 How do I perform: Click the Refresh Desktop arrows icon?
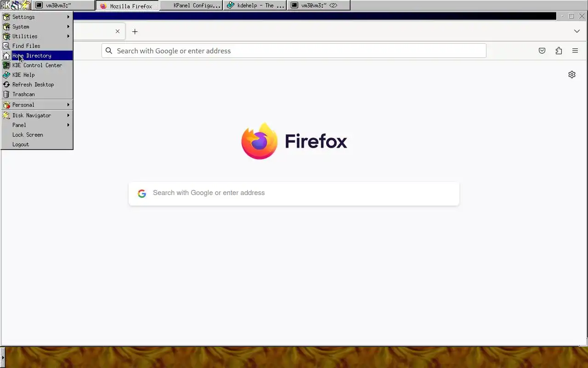point(6,85)
